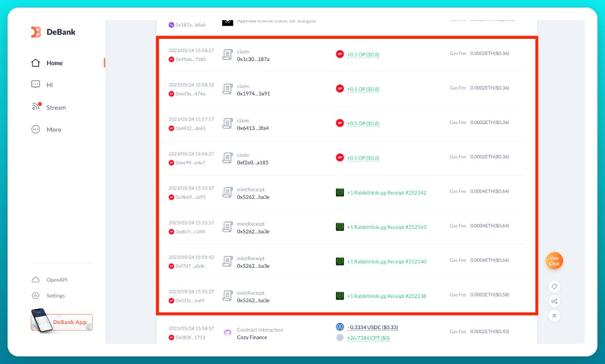
Task: Click contract address 0x1c30...187a
Action: click(253, 59)
